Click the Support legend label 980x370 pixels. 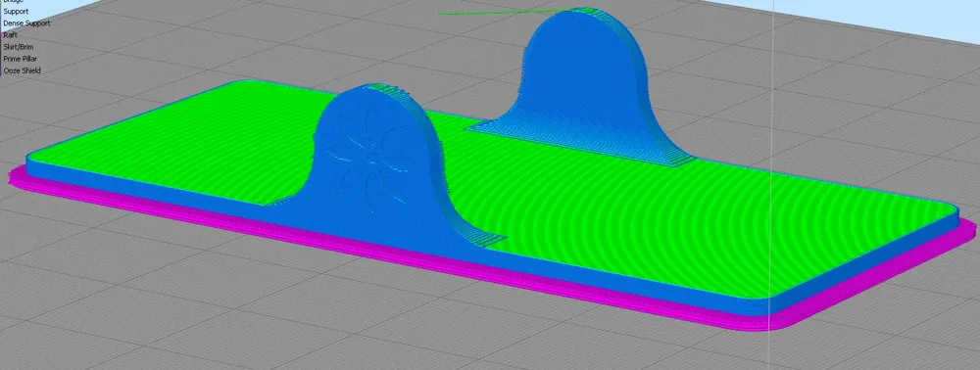(x=16, y=11)
